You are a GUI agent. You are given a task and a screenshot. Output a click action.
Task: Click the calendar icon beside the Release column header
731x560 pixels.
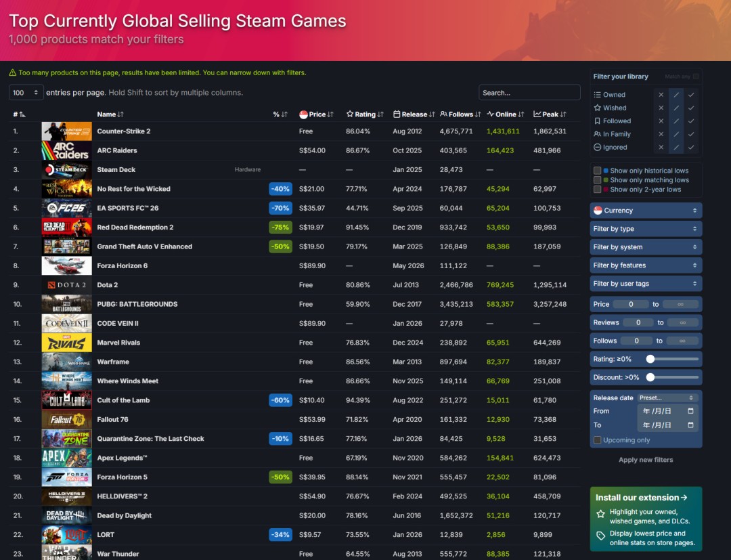(397, 114)
